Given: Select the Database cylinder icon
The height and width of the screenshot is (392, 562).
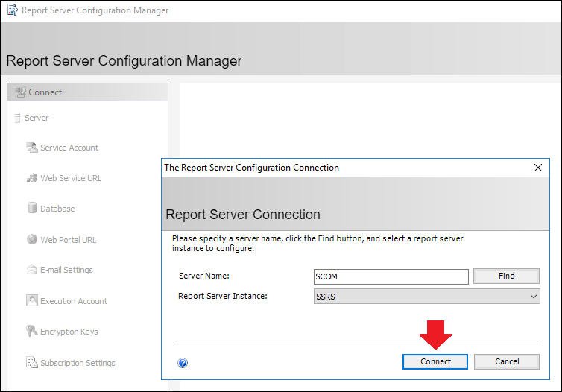Looking at the screenshot, I should click(32, 208).
